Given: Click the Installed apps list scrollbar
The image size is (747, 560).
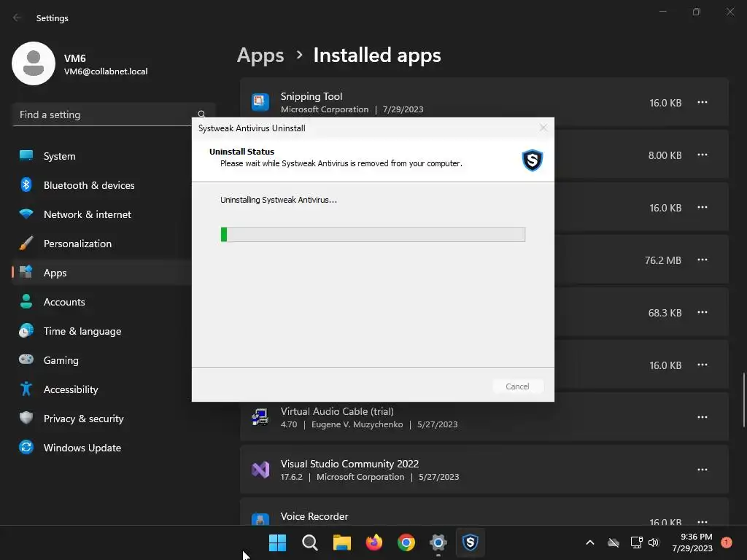Looking at the screenshot, I should (x=743, y=400).
